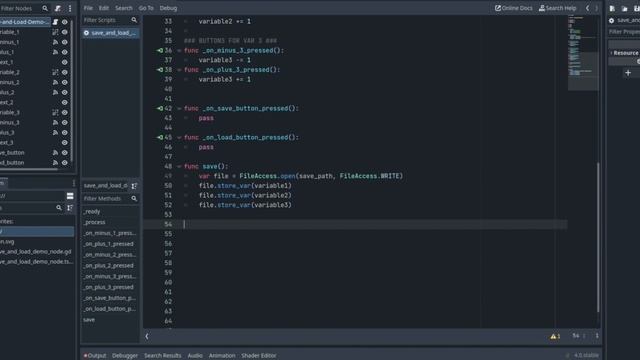This screenshot has width=640, height=360.
Task: Click the search icon in Filter Nodes
Action: click(45, 8)
